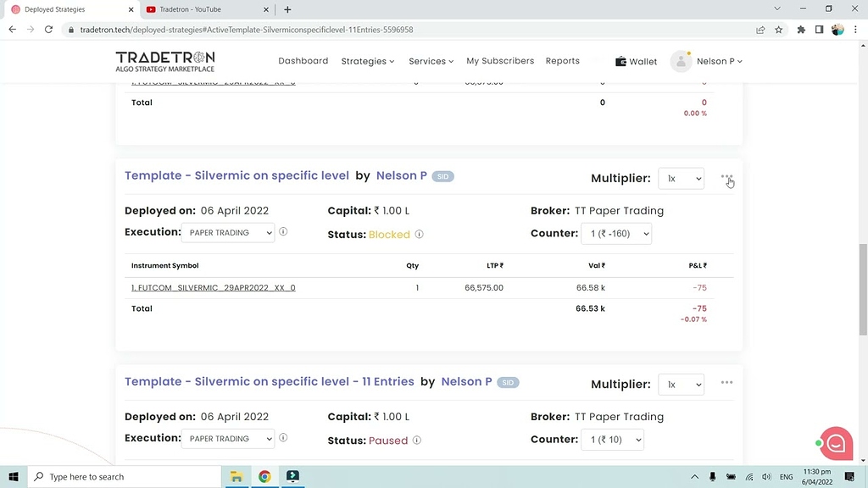Click Nelson P's profile avatar
The height and width of the screenshot is (488, 868).
(681, 61)
